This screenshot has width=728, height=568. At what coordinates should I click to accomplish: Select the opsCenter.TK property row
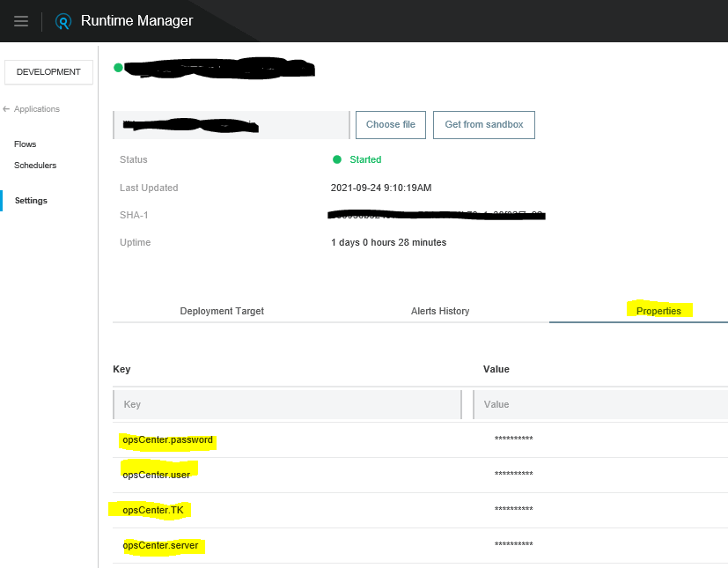pos(152,510)
